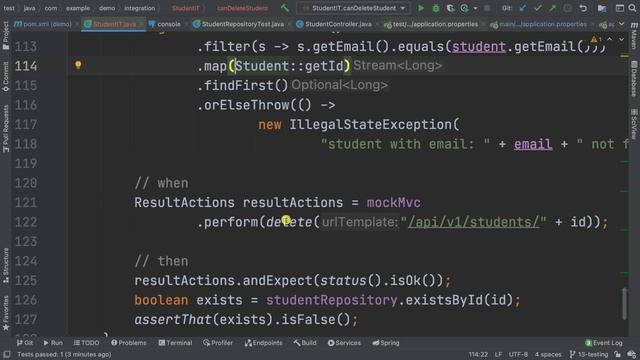This screenshot has height=360, width=640.
Task: Click the vertical editor scrollbar thumb
Action: [x=624, y=304]
